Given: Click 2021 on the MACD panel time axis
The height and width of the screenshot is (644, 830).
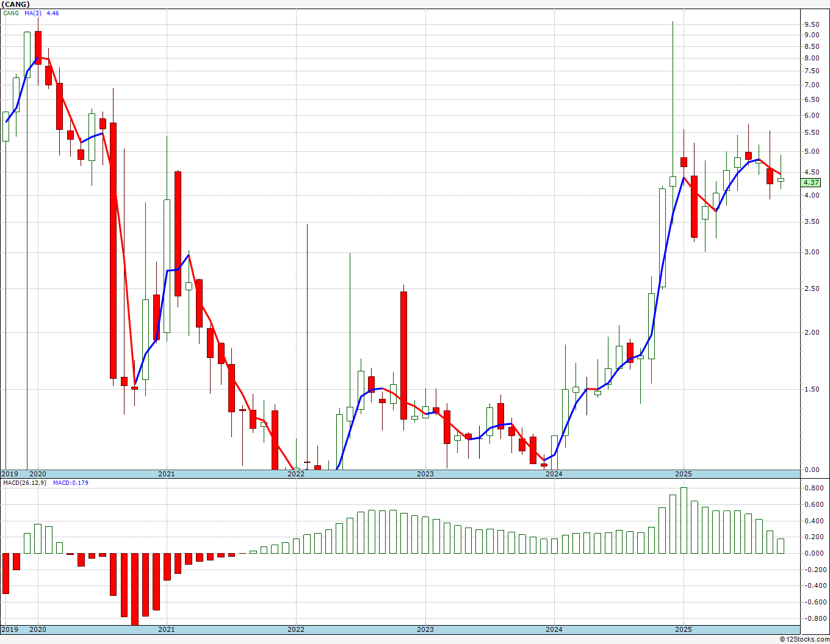Looking at the screenshot, I should tap(167, 629).
